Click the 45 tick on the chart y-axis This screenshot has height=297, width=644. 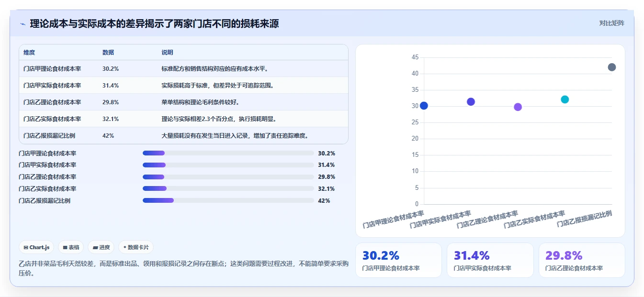pos(415,57)
